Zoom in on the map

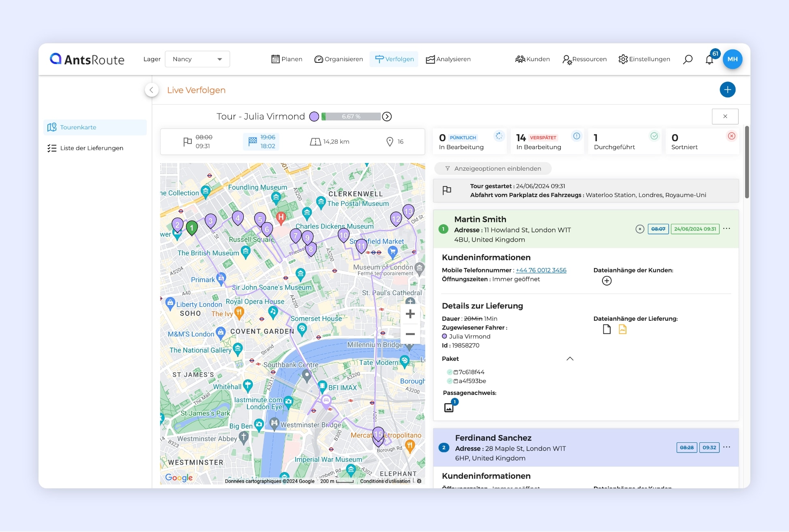click(x=410, y=314)
